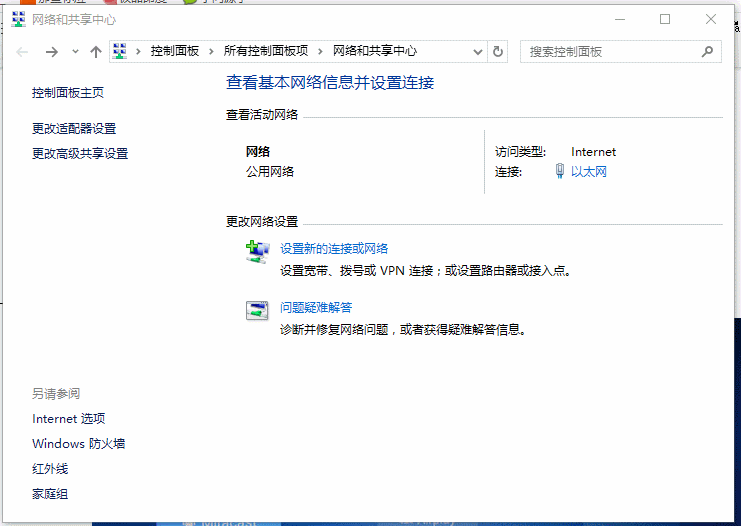Open Internet 选项 link
Screen dimensions: 741x526
tap(68, 419)
